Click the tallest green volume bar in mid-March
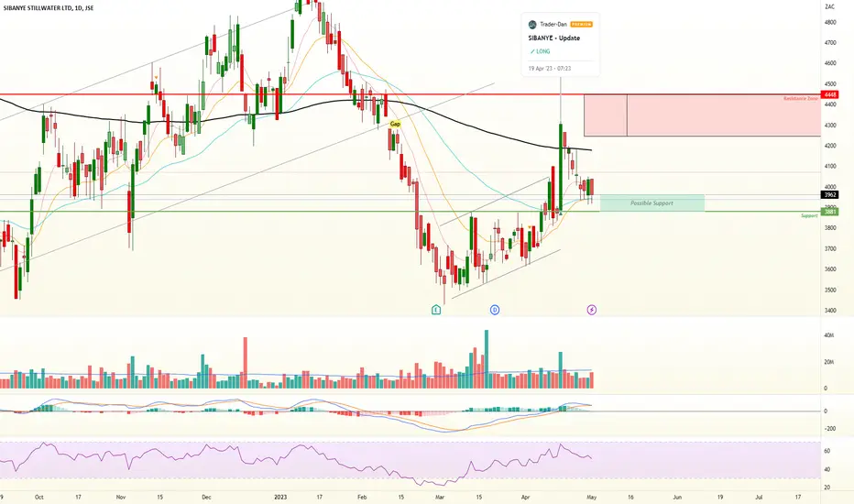Screen dimensions: 854x504 [x=487, y=359]
